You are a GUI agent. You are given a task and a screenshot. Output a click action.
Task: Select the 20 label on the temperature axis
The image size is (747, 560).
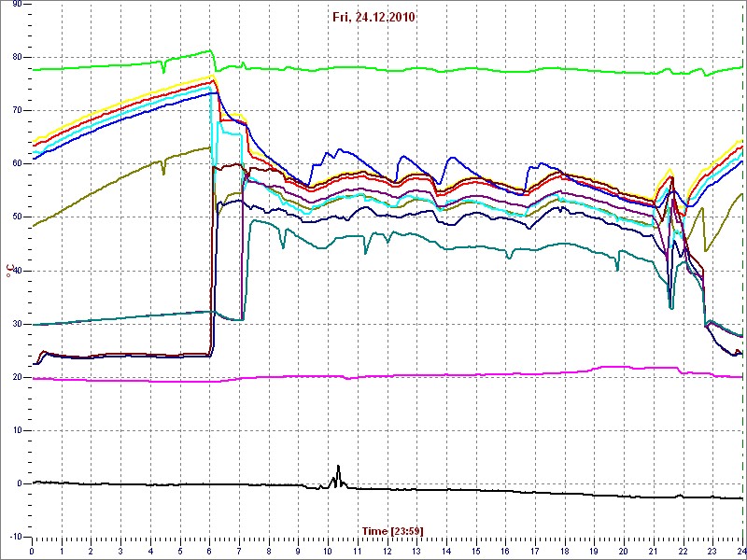click(17, 377)
